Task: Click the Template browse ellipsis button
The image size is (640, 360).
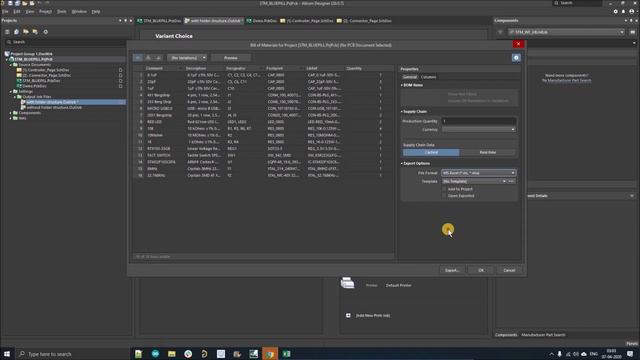Action: (x=511, y=181)
